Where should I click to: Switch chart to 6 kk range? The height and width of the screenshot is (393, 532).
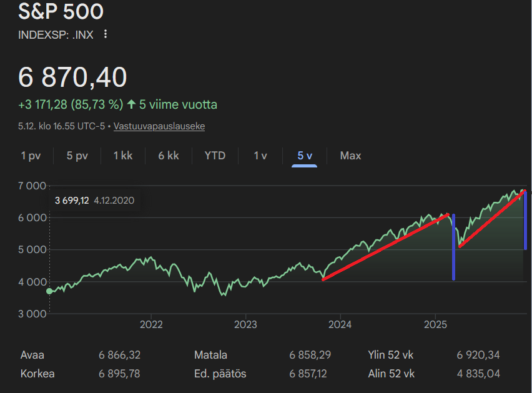click(x=169, y=156)
